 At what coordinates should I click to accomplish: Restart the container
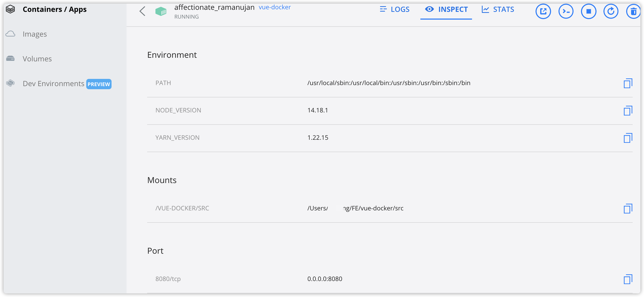pyautogui.click(x=611, y=11)
